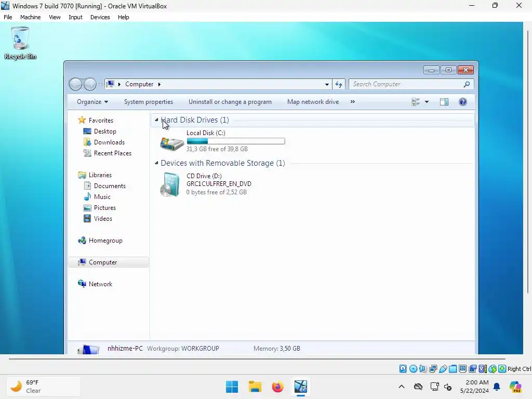This screenshot has width=532, height=399.
Task: Open Explorer Help question mark
Action: tap(463, 102)
